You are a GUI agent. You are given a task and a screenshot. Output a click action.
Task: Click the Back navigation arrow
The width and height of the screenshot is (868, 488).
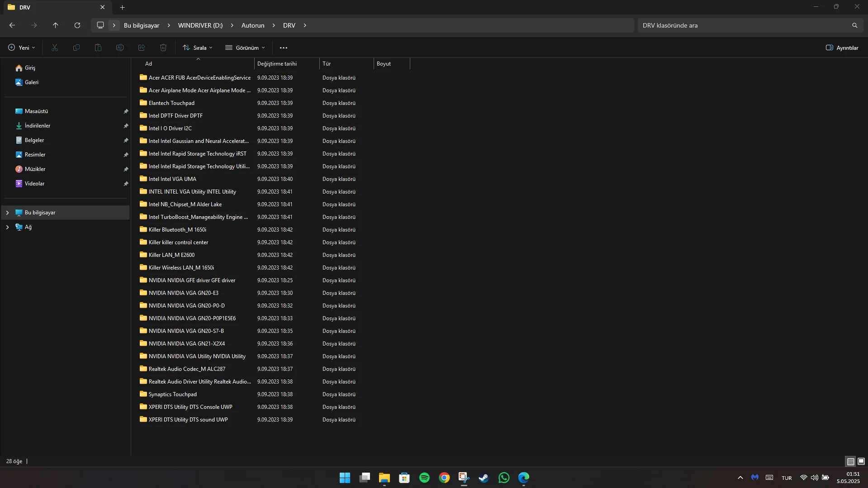click(x=12, y=25)
